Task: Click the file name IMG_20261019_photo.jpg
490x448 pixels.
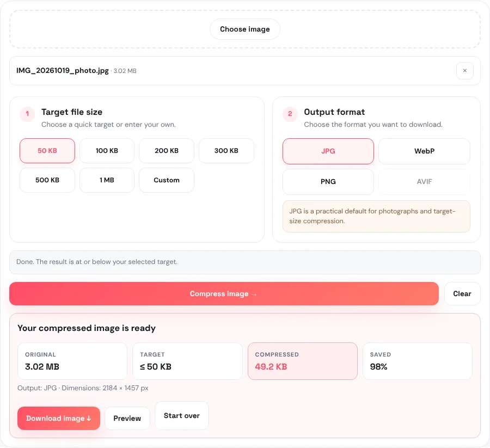Action: click(63, 71)
